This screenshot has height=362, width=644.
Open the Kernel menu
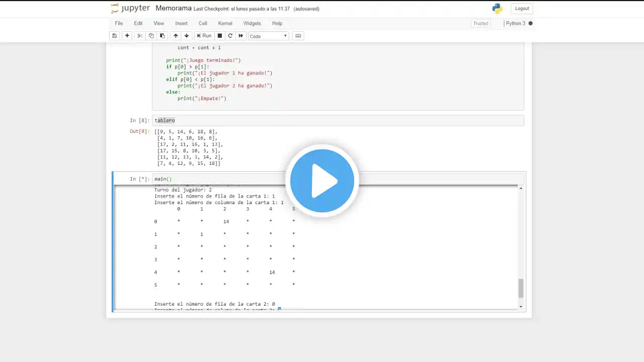[225, 23]
